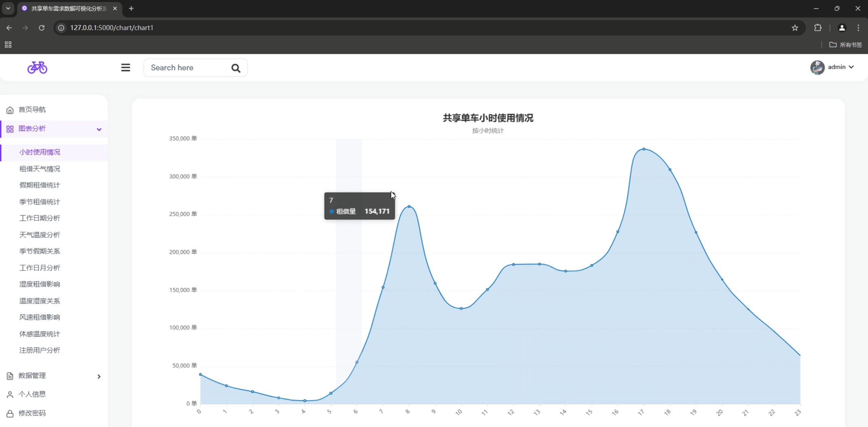Open 假期租借统计 chart page
Screen dimensions: 868x427
(40, 185)
